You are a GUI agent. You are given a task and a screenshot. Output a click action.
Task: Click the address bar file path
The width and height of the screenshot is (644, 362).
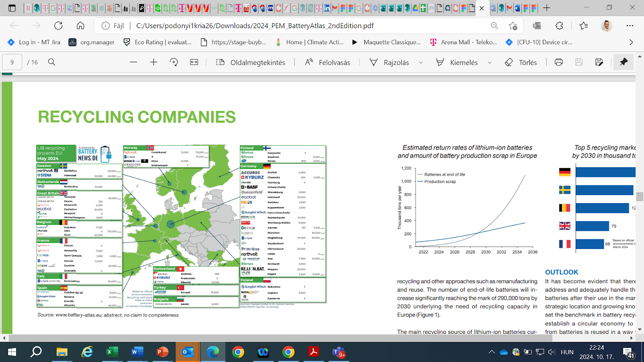pyautogui.click(x=255, y=26)
